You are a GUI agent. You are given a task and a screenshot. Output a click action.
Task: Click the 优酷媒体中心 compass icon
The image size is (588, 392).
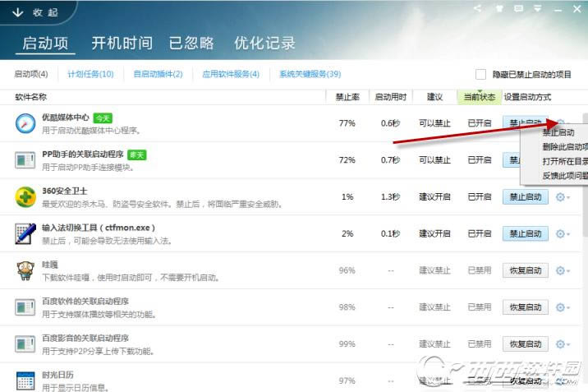[x=25, y=123]
